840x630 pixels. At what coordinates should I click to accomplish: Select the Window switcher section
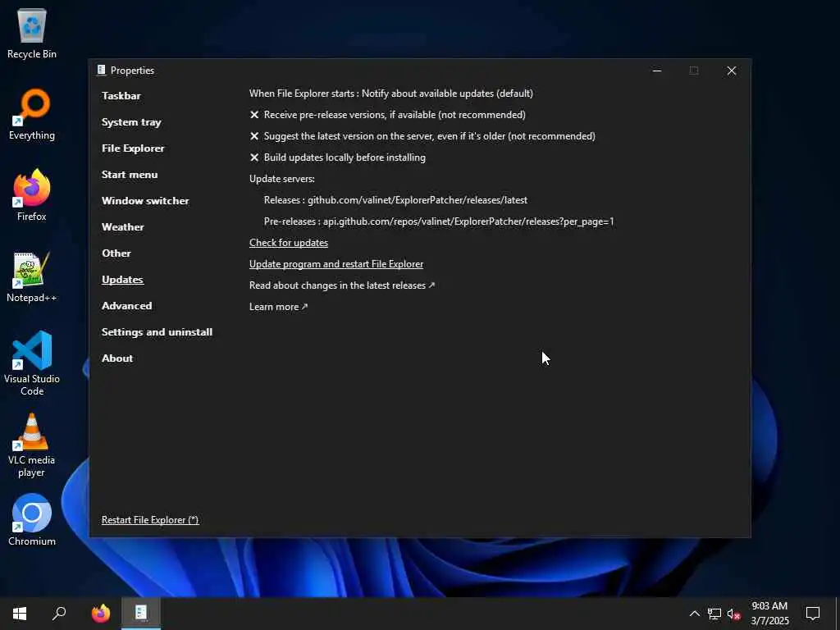(145, 201)
